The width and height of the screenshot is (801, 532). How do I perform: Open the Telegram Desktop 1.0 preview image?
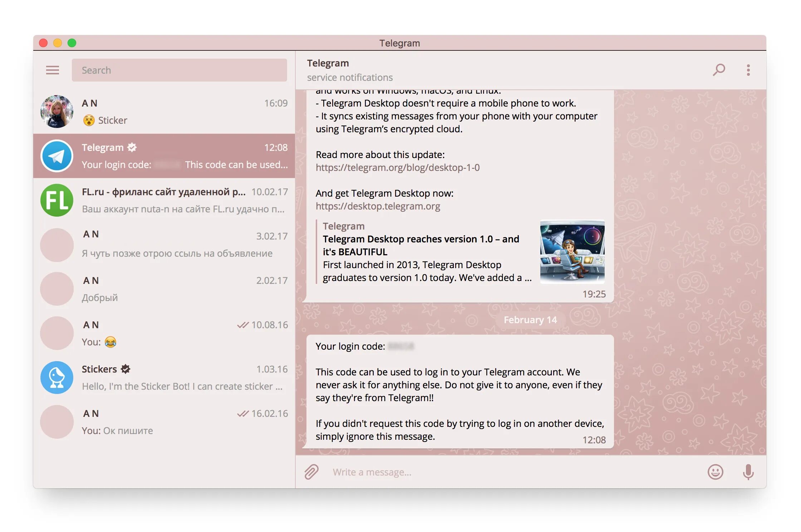572,252
